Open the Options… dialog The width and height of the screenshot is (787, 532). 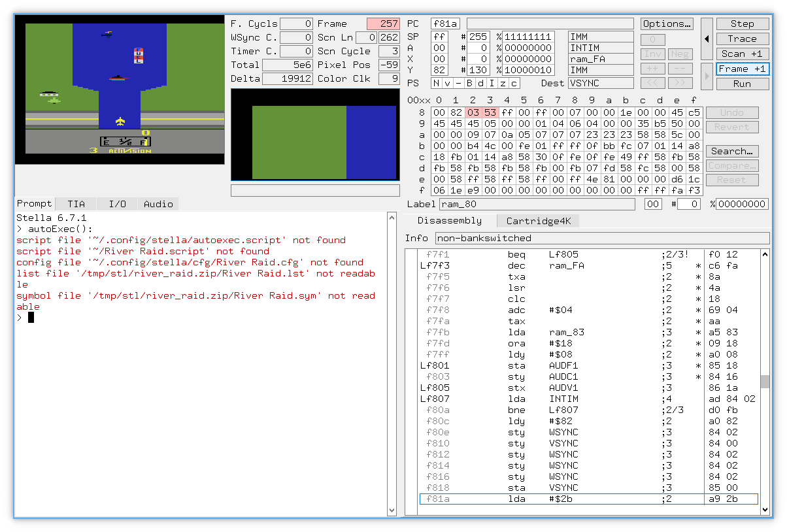pos(667,24)
